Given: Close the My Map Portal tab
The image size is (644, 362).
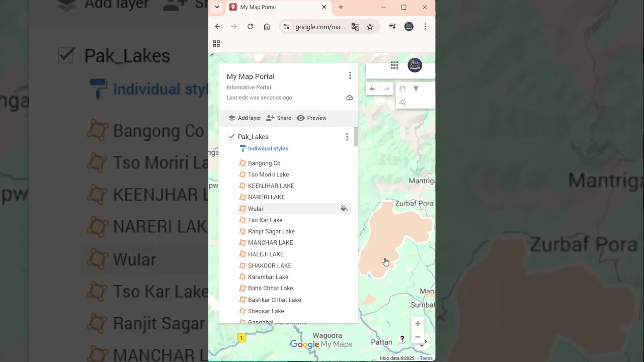Looking at the screenshot, I should point(324,7).
